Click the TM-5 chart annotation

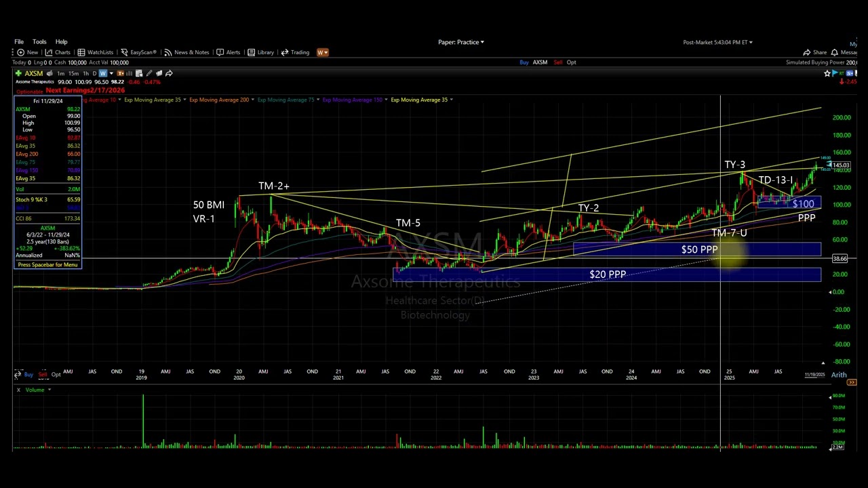coord(408,223)
